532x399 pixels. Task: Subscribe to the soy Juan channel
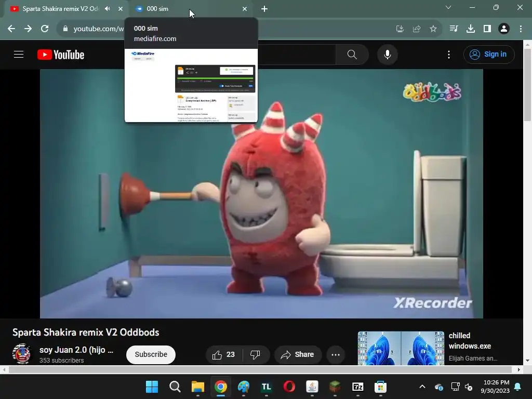point(151,354)
